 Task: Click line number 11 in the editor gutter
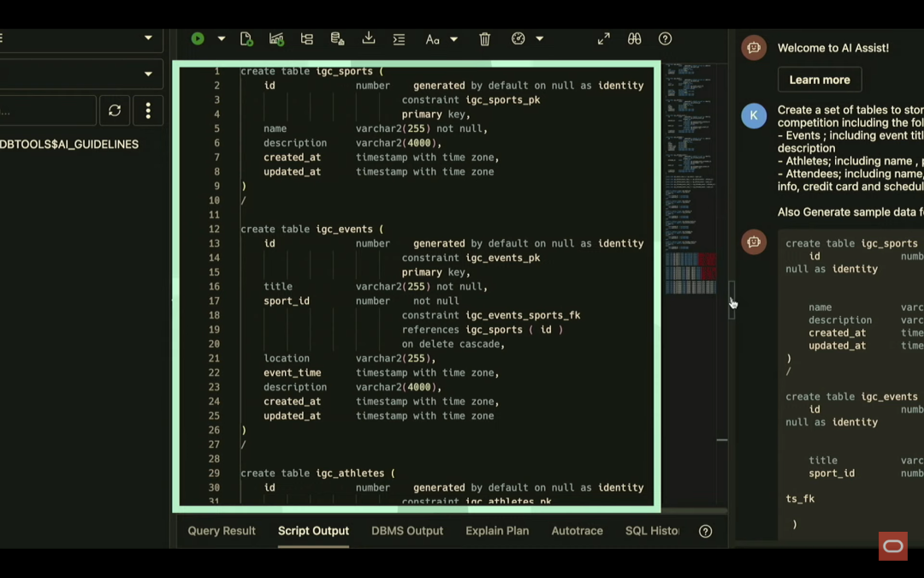tap(214, 215)
